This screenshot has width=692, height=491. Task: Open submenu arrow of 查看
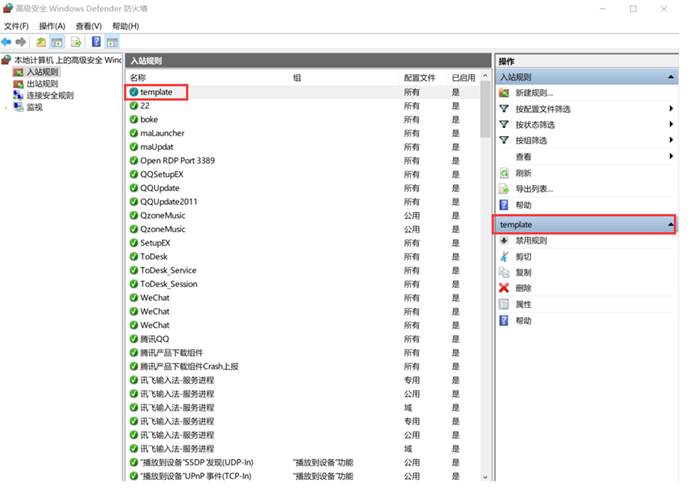point(671,156)
